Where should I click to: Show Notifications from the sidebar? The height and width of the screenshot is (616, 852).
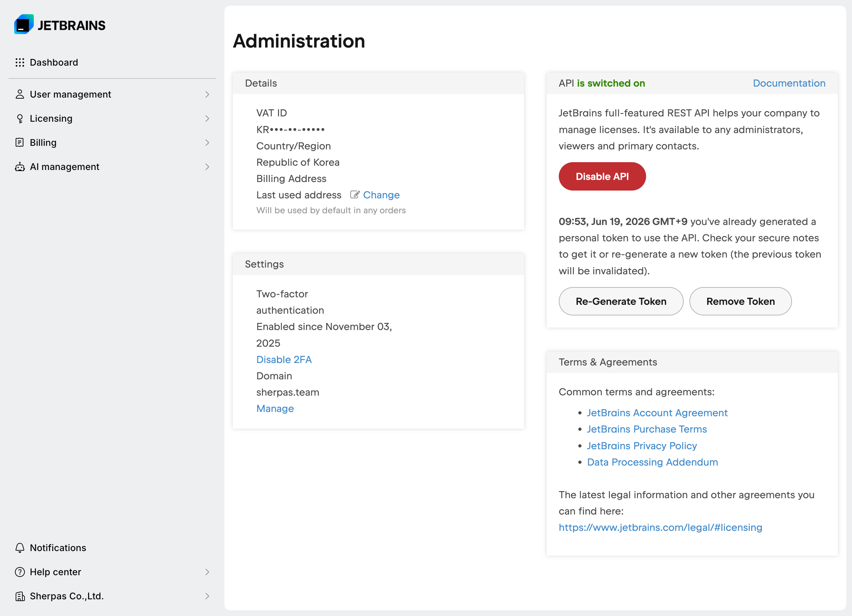(x=112, y=548)
